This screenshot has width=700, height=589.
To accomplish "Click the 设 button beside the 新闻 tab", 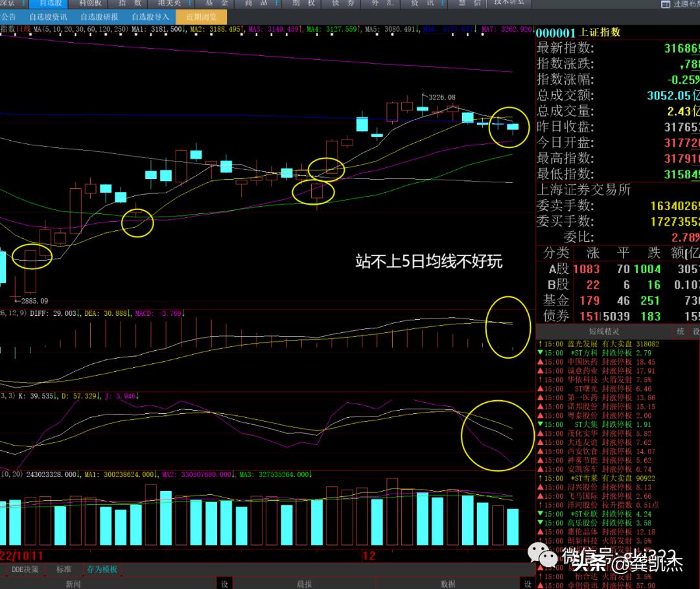I will point(224,584).
